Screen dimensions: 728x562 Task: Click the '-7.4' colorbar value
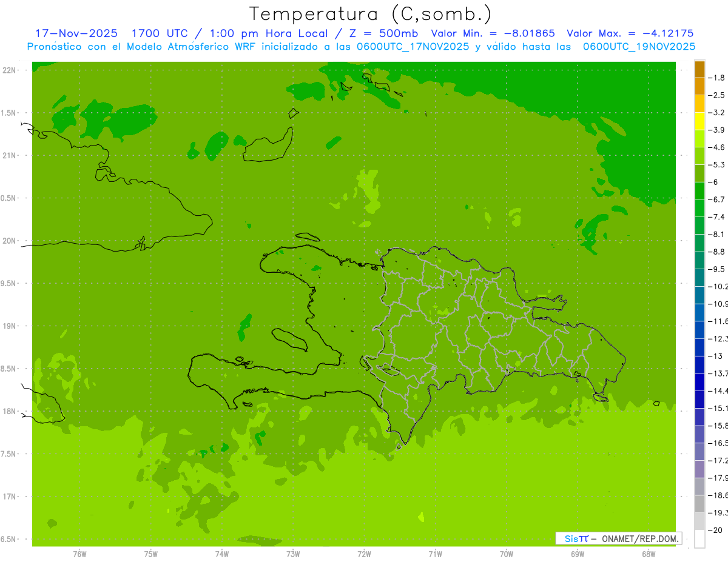pos(716,217)
